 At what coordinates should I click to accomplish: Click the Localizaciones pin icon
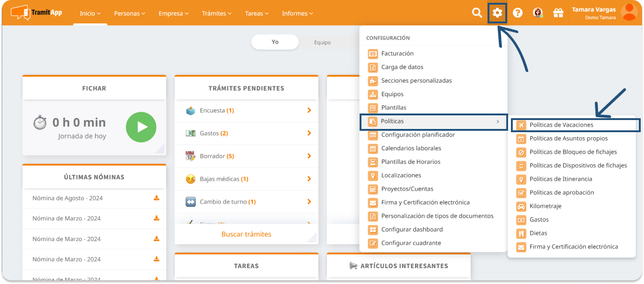[373, 175]
